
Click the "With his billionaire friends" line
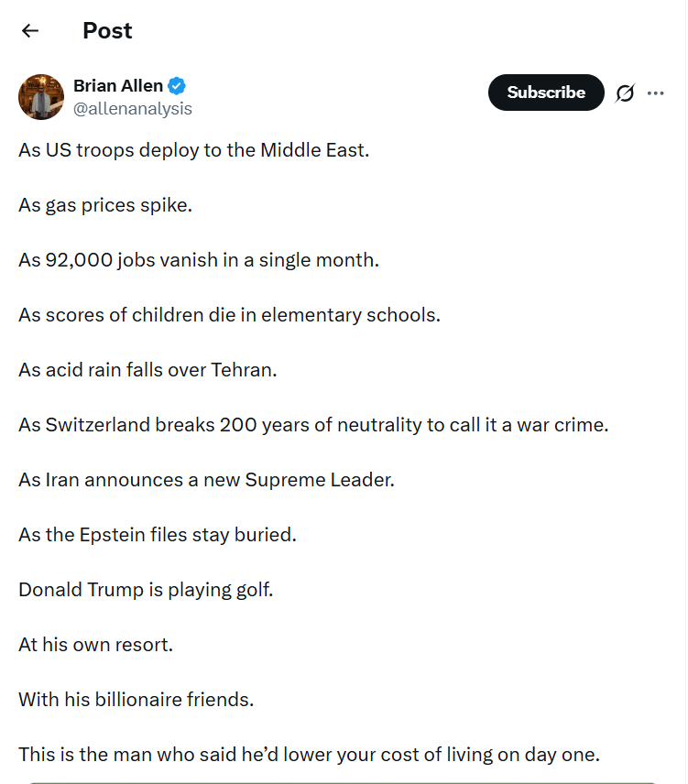[x=136, y=700]
